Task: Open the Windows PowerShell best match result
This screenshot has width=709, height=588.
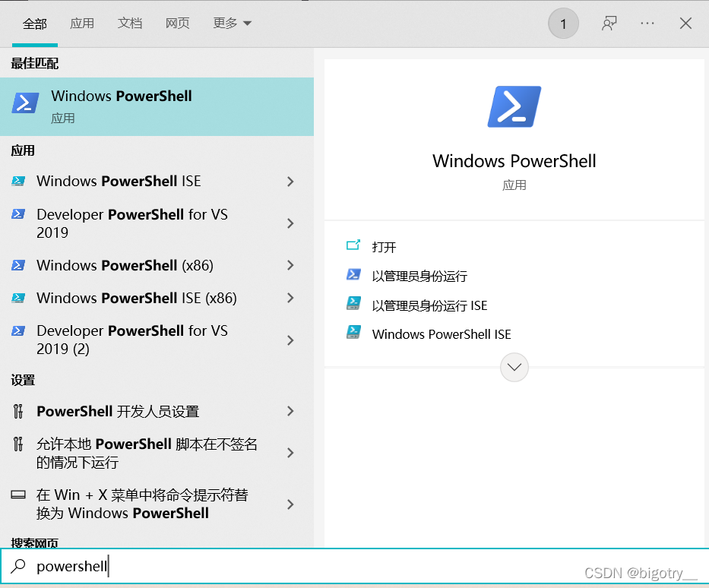Action: pyautogui.click(x=157, y=106)
